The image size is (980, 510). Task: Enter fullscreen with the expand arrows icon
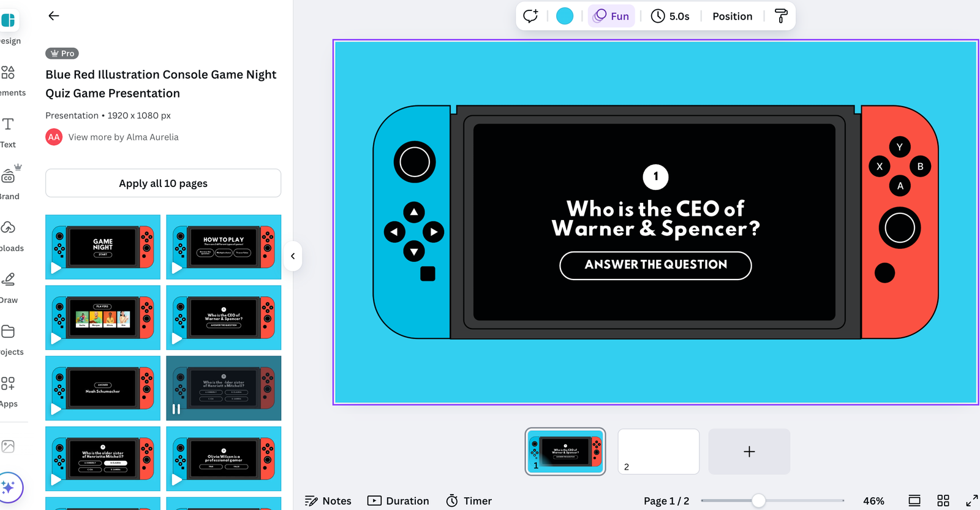[971, 501]
